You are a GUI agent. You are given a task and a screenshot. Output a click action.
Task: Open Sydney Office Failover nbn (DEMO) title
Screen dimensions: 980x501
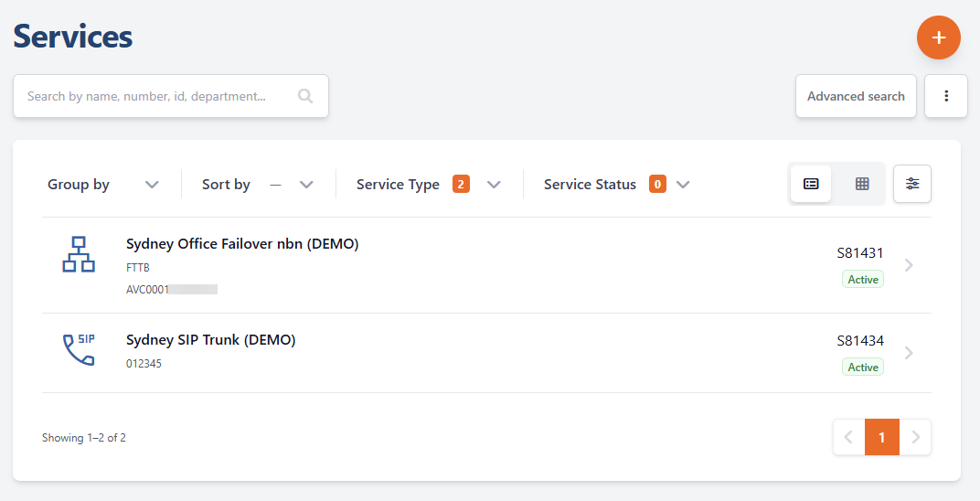point(242,243)
